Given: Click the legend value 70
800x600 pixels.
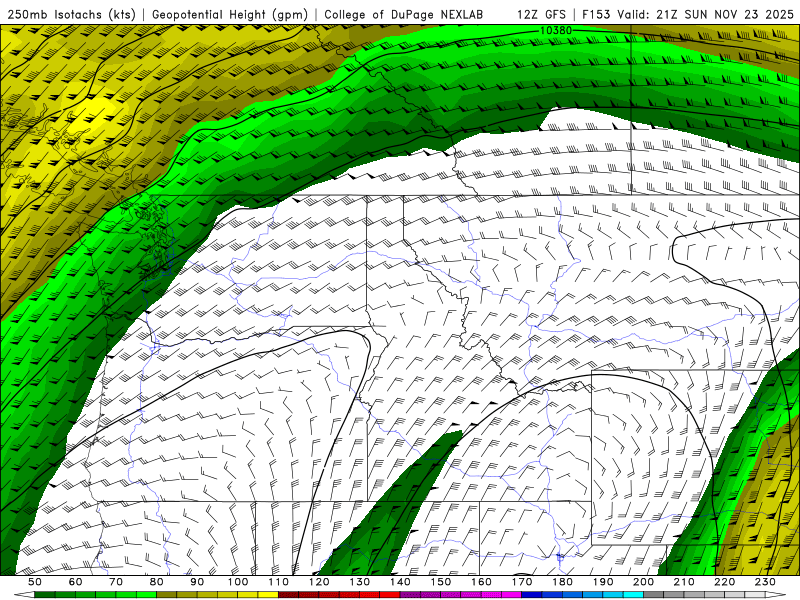Looking at the screenshot, I should tap(116, 582).
